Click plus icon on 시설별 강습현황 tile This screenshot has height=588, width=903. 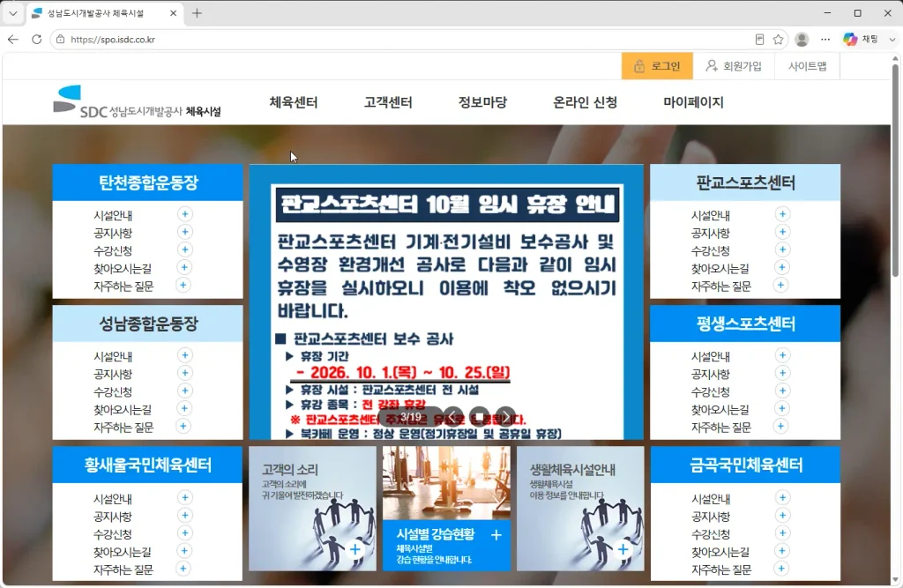click(496, 535)
